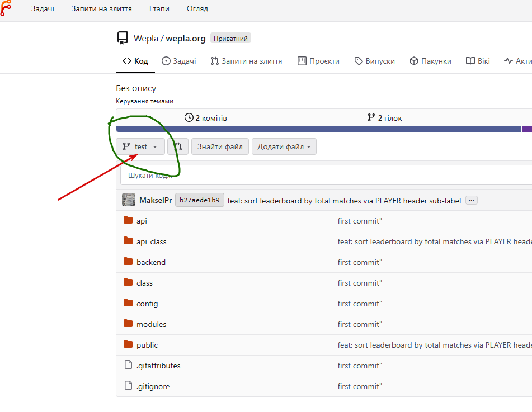Open the public folder
The height and width of the screenshot is (412, 532).
pos(147,345)
